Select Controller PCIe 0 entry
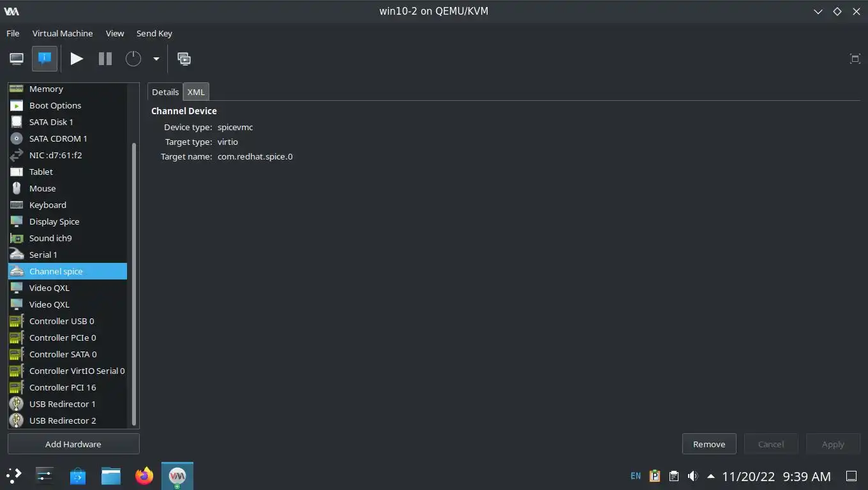Viewport: 868px width, 490px height. (x=68, y=338)
